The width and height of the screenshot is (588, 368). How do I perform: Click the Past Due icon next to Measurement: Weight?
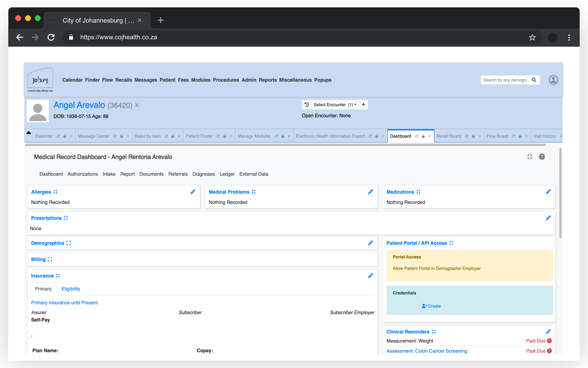(550, 341)
